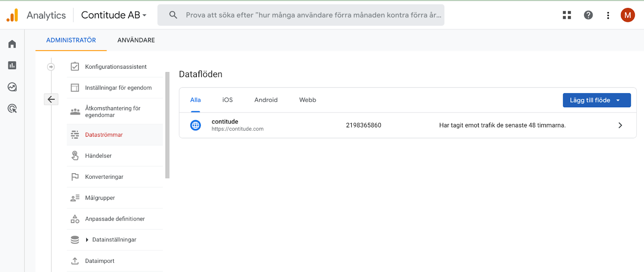The width and height of the screenshot is (644, 272).
Task: Open the three-dot more options menu
Action: (x=608, y=15)
